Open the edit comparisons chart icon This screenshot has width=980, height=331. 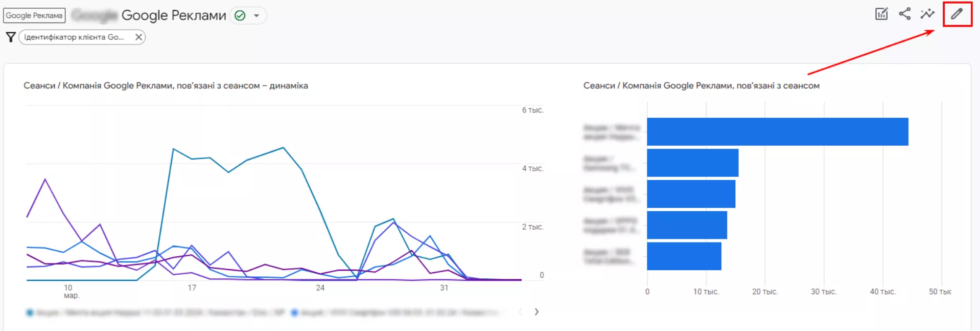(881, 14)
